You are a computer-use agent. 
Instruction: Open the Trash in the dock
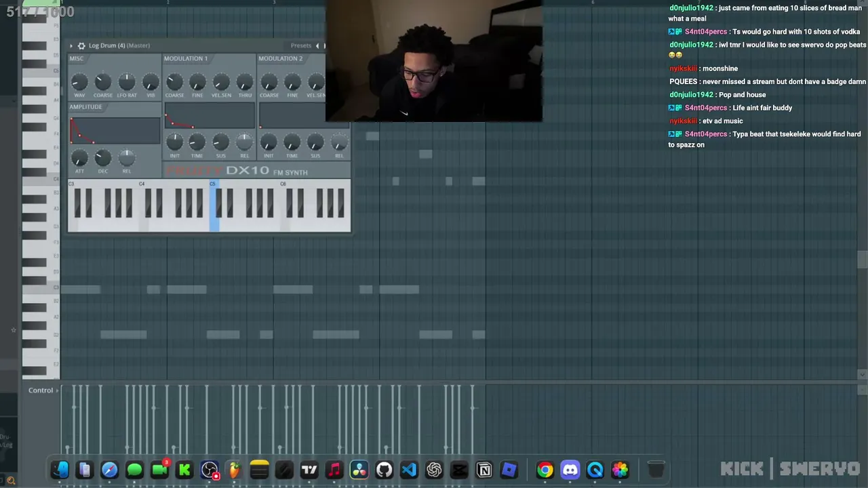(656, 470)
